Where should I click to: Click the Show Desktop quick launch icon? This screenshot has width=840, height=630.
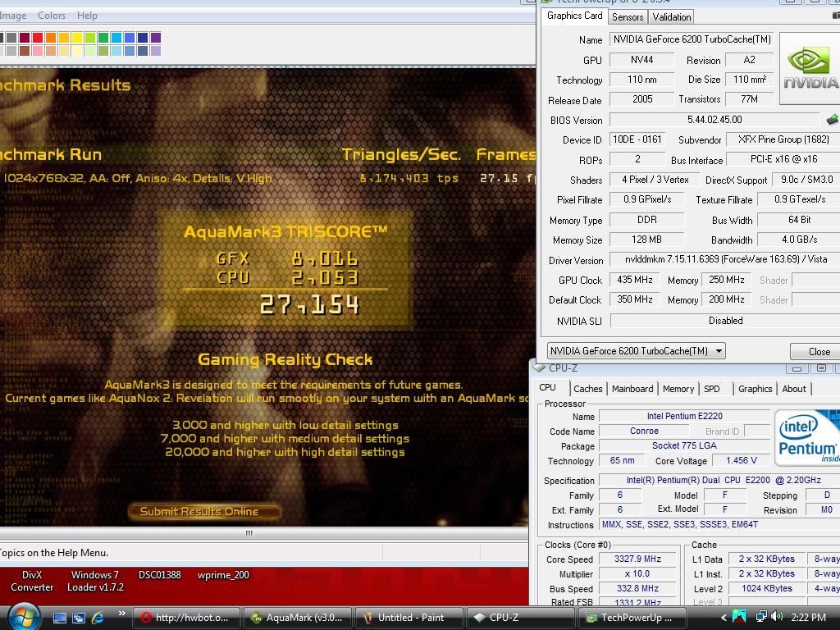coord(59,619)
